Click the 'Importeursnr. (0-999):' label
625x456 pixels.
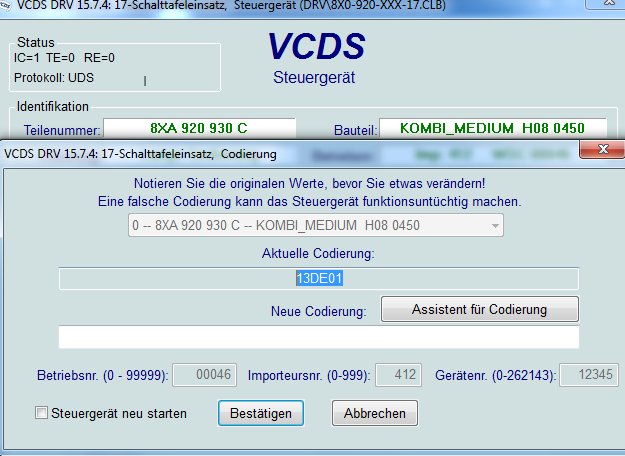309,375
